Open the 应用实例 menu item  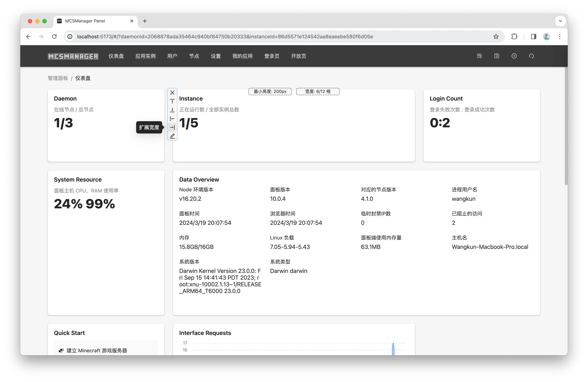pyautogui.click(x=145, y=56)
